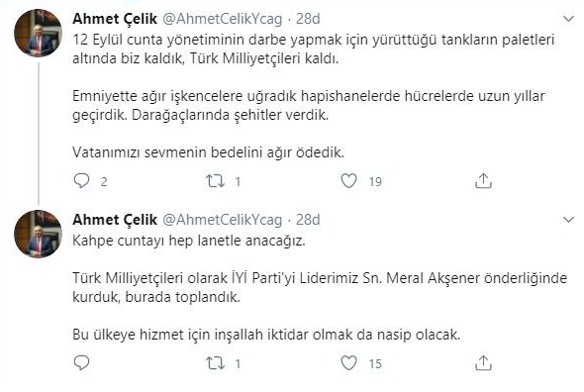Open the second tweet text mentioning Meral Akşener

(320, 287)
